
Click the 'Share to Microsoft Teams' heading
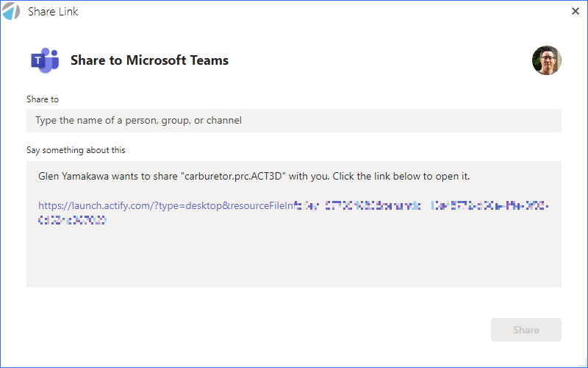tap(150, 60)
